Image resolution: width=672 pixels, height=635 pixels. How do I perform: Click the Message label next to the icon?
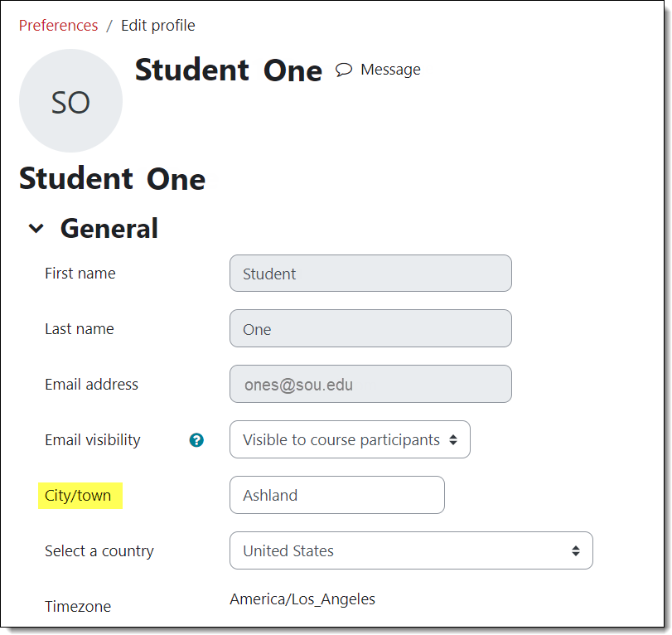[x=389, y=70]
